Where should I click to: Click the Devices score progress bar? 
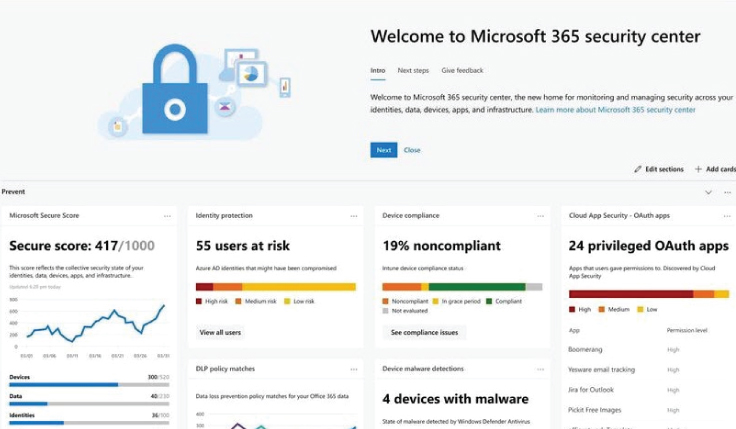tap(89, 385)
